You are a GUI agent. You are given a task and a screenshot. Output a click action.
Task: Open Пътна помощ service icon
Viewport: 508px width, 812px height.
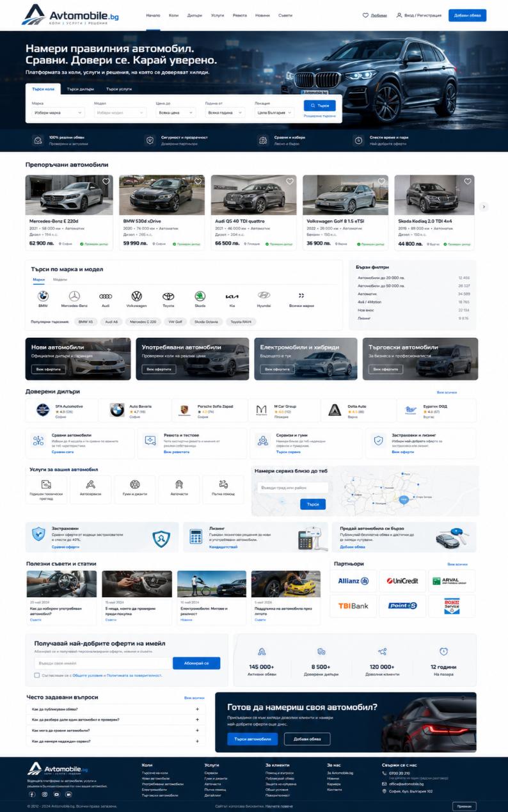pyautogui.click(x=223, y=484)
